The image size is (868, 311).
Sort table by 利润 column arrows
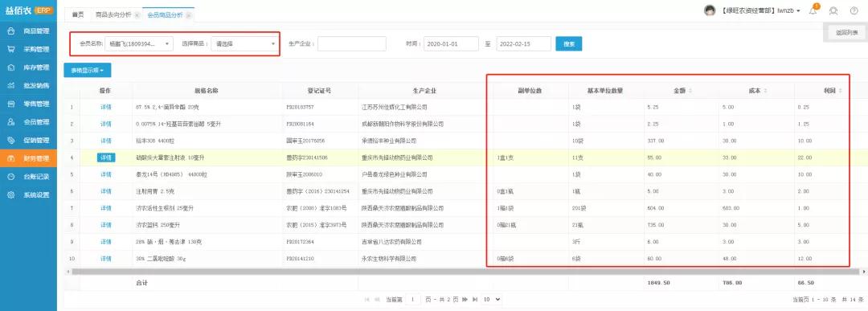(x=841, y=91)
